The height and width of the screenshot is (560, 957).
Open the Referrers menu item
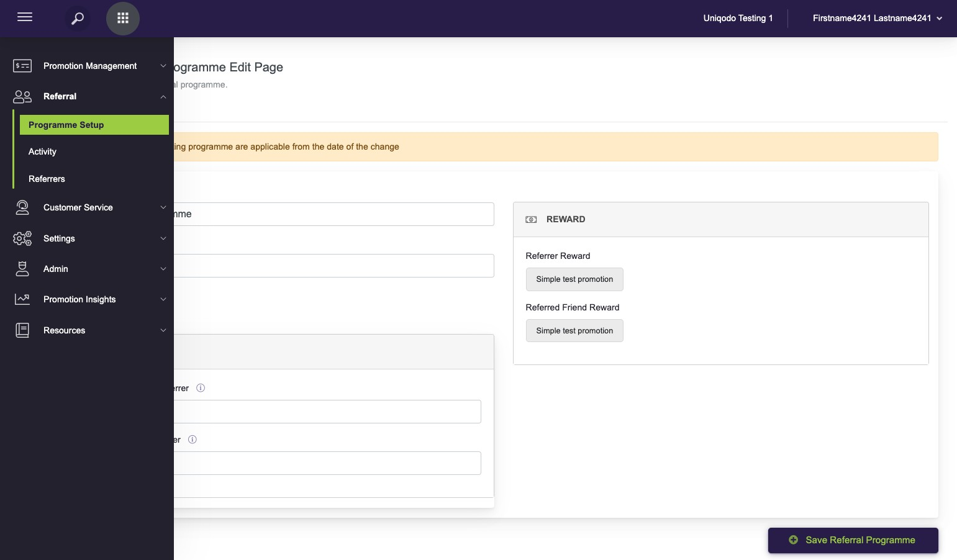47,179
